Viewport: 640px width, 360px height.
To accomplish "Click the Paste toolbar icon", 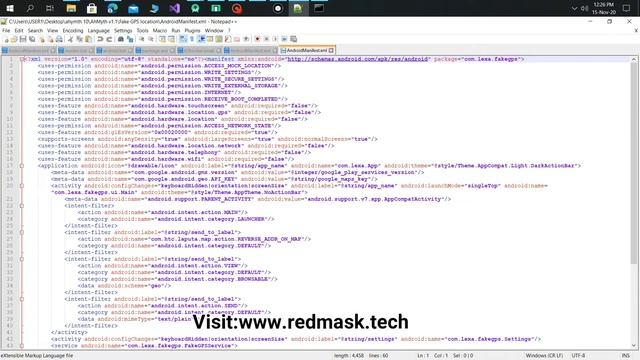I will pos(88,39).
